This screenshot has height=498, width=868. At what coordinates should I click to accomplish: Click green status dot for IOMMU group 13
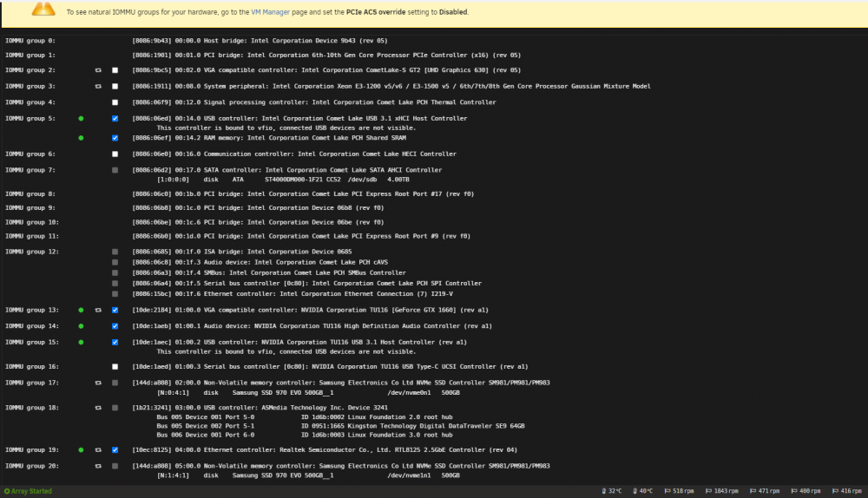(81, 311)
